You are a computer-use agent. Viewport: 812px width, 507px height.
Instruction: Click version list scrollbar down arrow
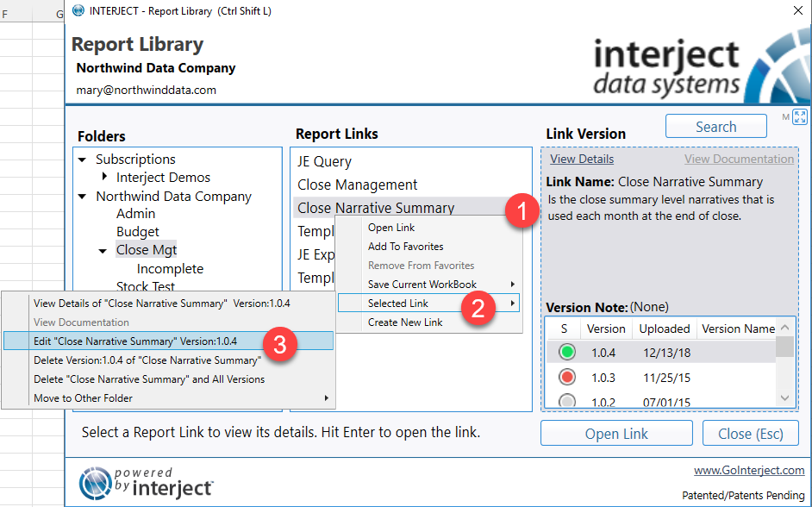point(785,397)
